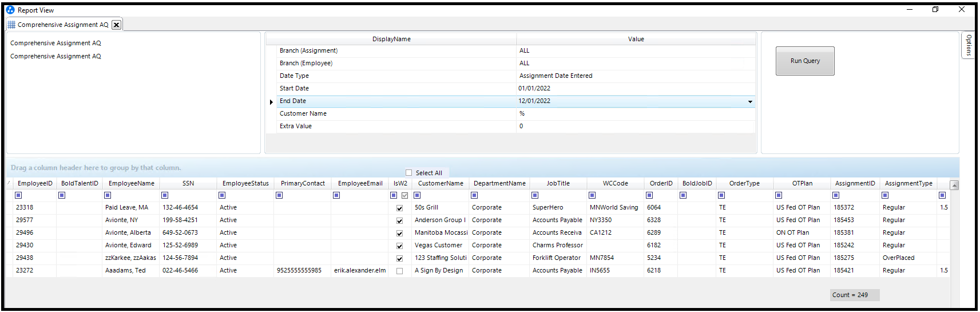Click the grid icon on Comprehensive Assignment AQ tab
The image size is (980, 312).
(x=11, y=25)
